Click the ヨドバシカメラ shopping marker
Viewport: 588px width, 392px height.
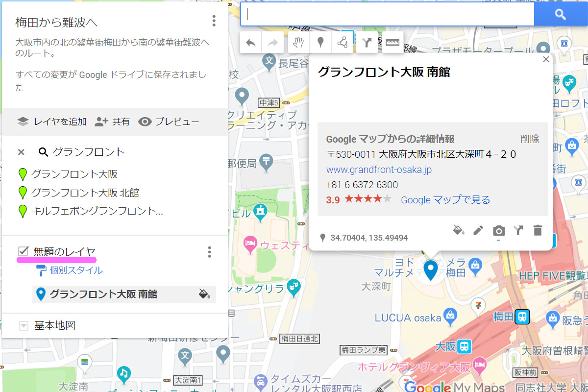tap(474, 266)
